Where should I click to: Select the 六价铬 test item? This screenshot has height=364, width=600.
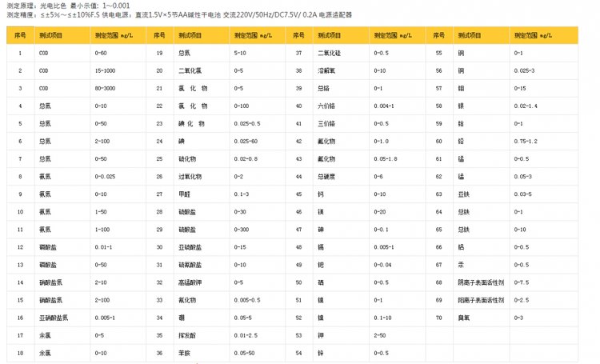[326, 106]
